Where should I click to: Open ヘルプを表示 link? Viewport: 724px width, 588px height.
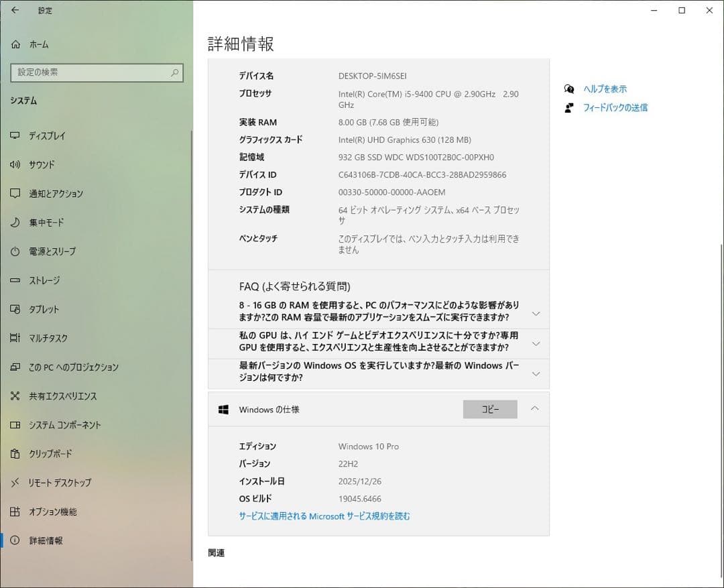coord(605,89)
